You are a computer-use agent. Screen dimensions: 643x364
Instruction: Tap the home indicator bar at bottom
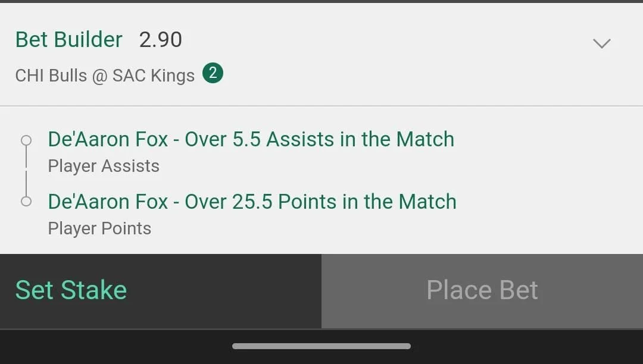click(x=321, y=346)
